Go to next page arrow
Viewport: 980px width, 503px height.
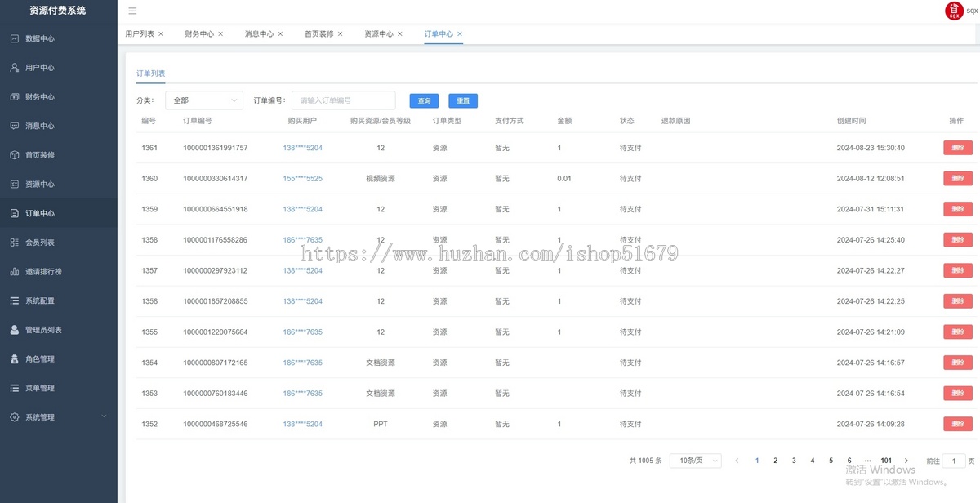tap(906, 461)
